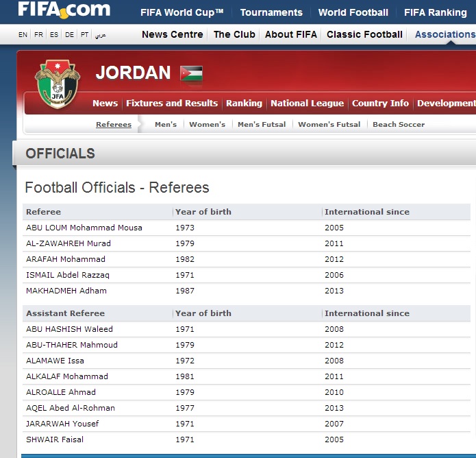Image resolution: width=476 pixels, height=458 pixels.
Task: Open the FIFA World Cup menu
Action: [x=181, y=12]
